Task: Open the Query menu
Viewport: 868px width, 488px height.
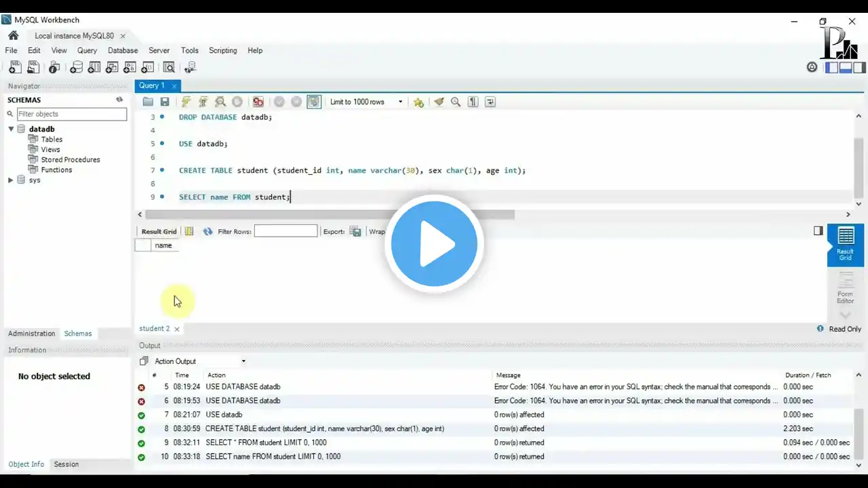Action: 87,50
